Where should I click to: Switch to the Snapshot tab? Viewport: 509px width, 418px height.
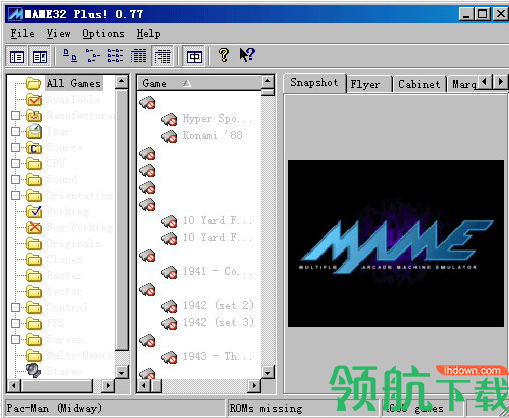pyautogui.click(x=314, y=83)
